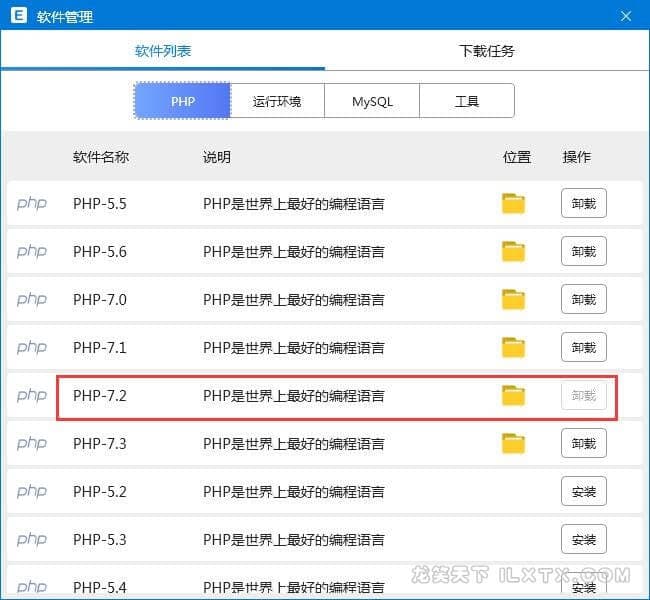Viewport: 650px width, 600px height.
Task: Select the 工具 category tab
Action: click(x=467, y=101)
